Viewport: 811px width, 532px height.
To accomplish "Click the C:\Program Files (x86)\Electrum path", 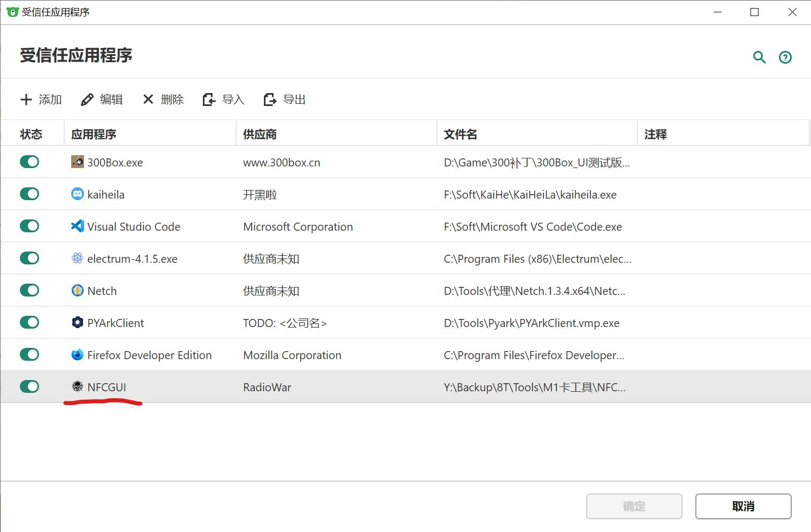I will click(x=537, y=259).
